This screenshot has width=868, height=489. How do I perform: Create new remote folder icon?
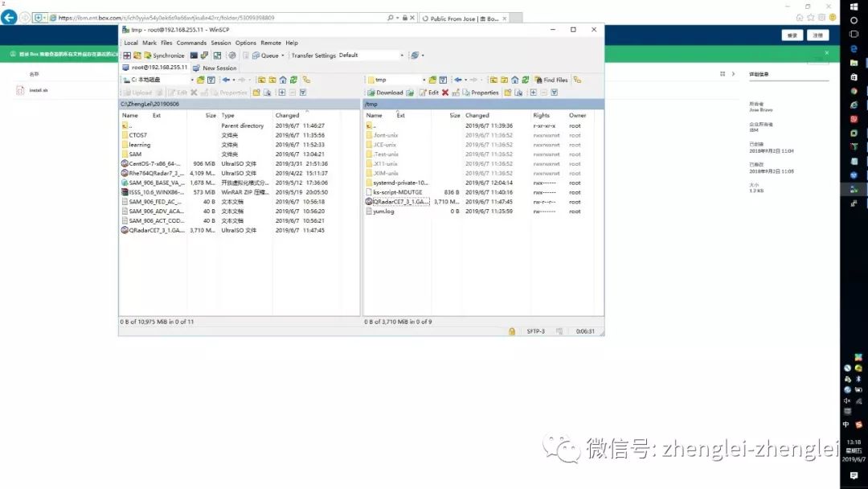(x=508, y=92)
